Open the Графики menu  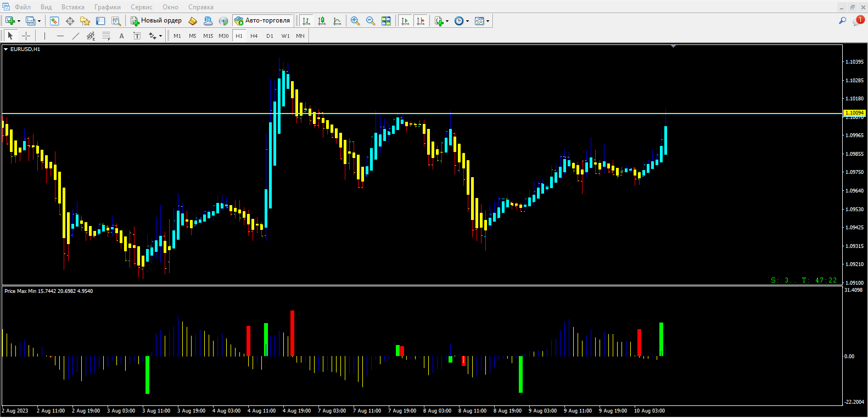107,7
